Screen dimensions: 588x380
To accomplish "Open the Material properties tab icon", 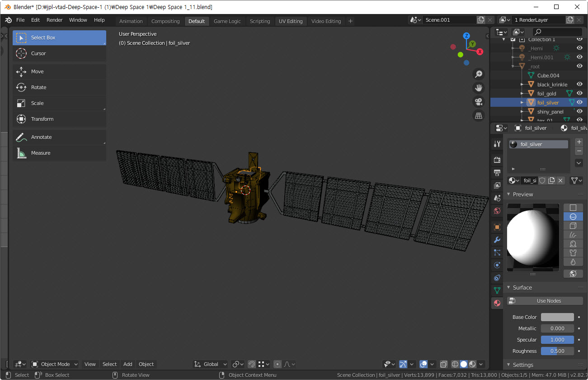I will tap(497, 303).
